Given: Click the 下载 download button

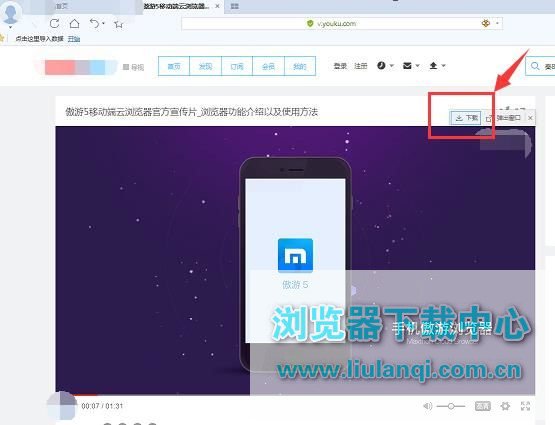Looking at the screenshot, I should point(466,118).
